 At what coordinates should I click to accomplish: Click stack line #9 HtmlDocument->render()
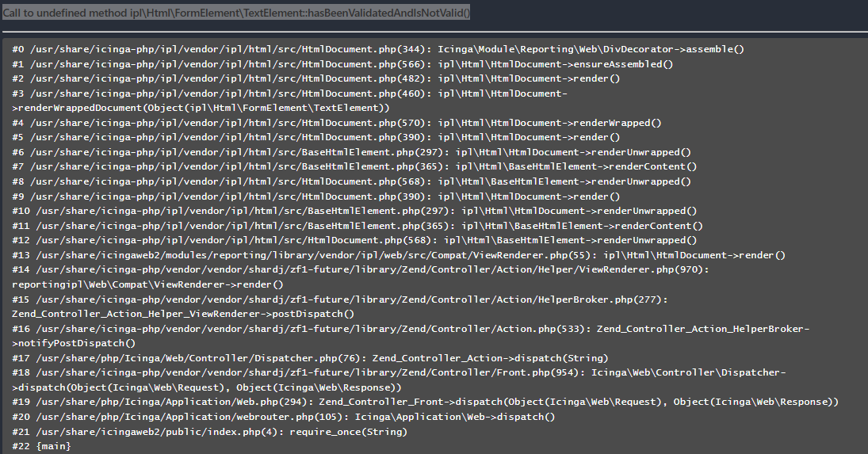316,196
